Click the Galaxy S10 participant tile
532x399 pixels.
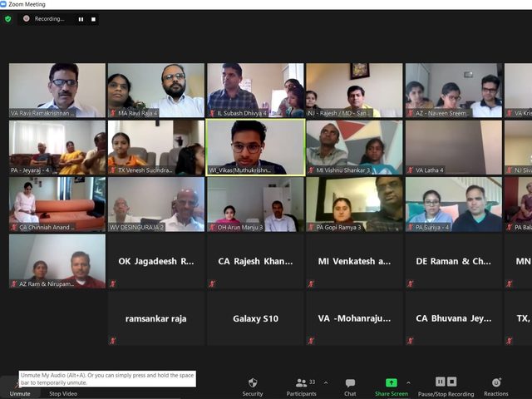click(255, 318)
